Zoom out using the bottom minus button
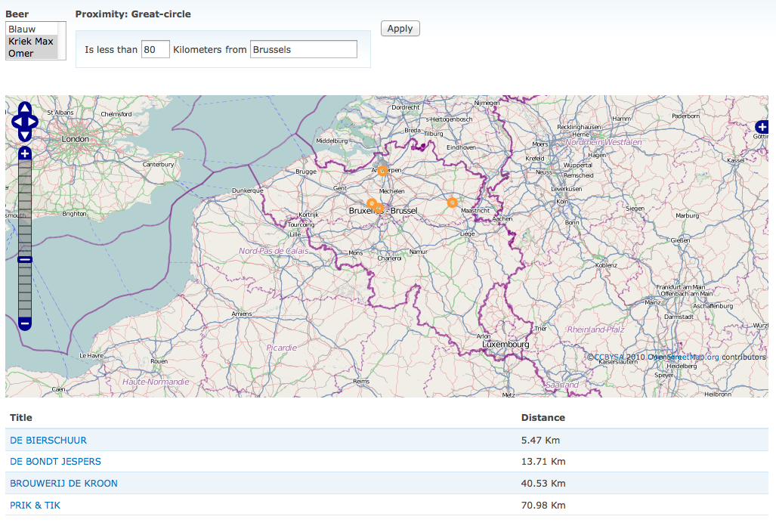The image size is (776, 532). 25,323
